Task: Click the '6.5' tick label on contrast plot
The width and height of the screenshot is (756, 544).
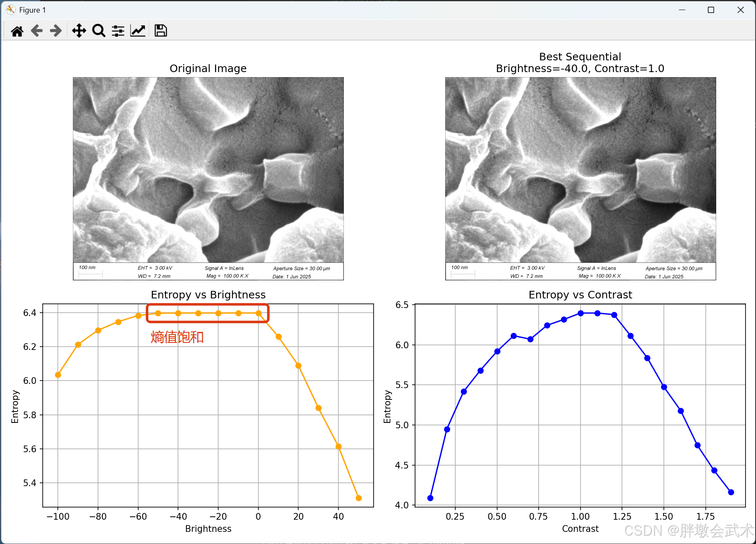Action: pos(402,305)
